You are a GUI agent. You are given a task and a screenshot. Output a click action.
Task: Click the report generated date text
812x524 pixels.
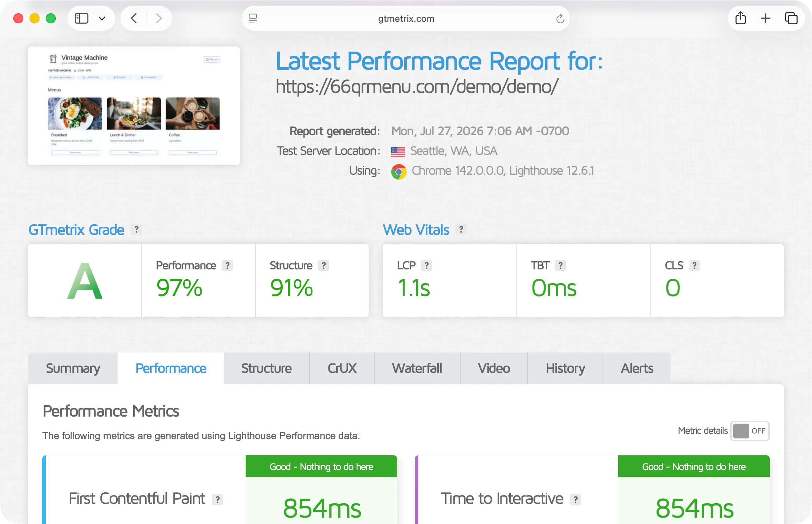(480, 131)
